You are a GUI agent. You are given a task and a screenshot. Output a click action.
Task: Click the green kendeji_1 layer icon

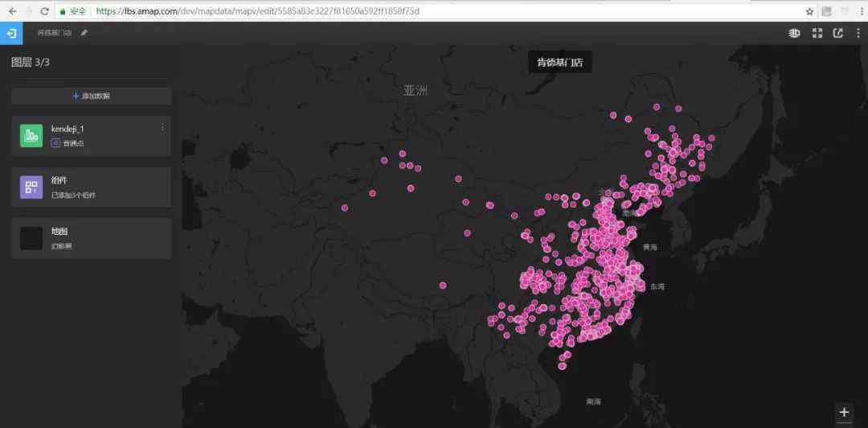point(31,136)
